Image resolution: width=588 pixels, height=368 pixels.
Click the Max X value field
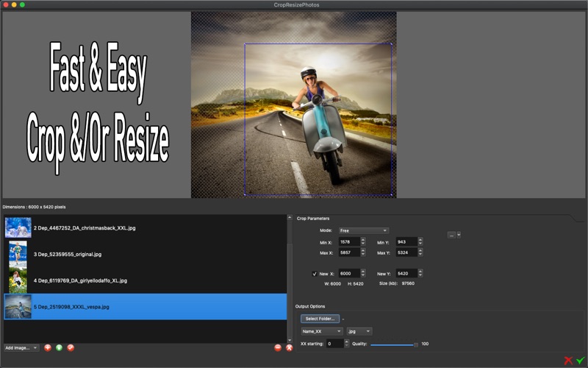click(349, 252)
